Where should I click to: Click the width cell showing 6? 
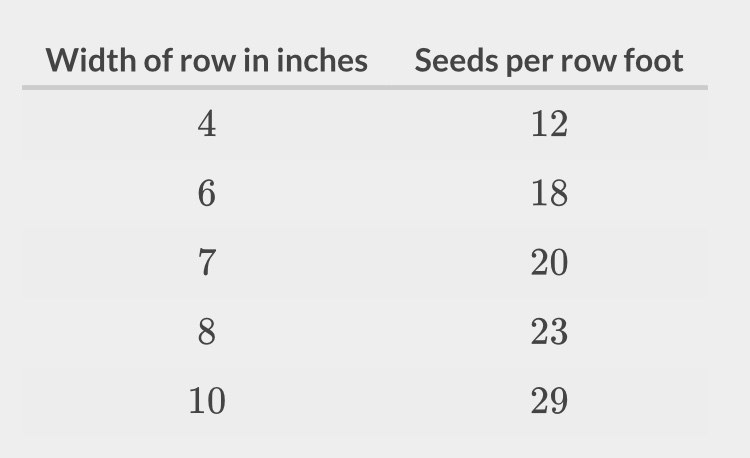(x=207, y=193)
